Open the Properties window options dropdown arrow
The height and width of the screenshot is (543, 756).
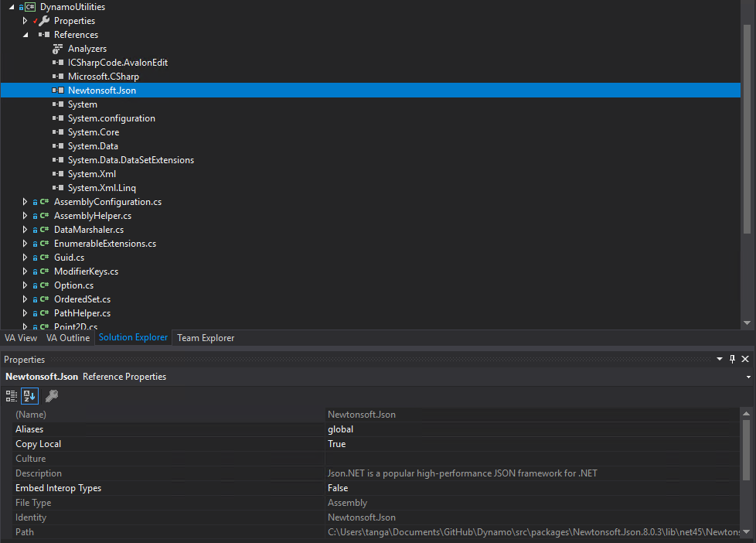pos(720,359)
